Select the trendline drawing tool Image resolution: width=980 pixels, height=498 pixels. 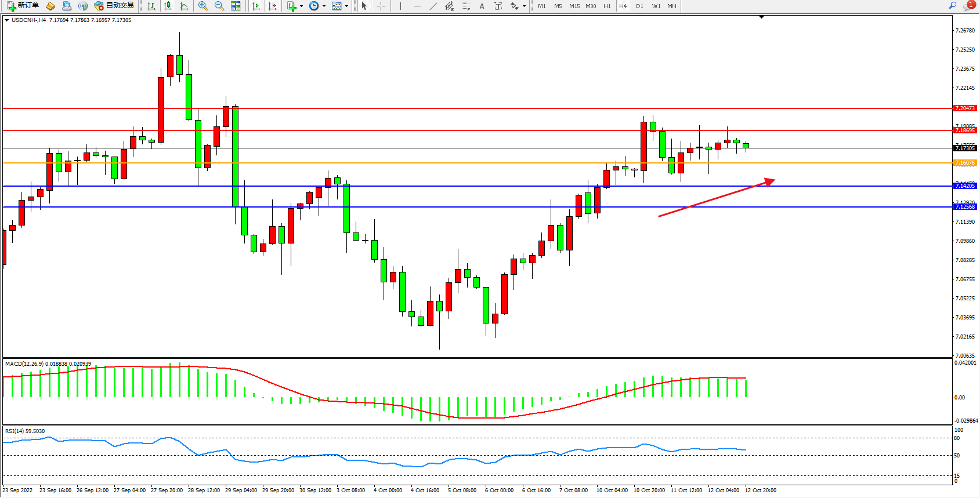pyautogui.click(x=433, y=6)
